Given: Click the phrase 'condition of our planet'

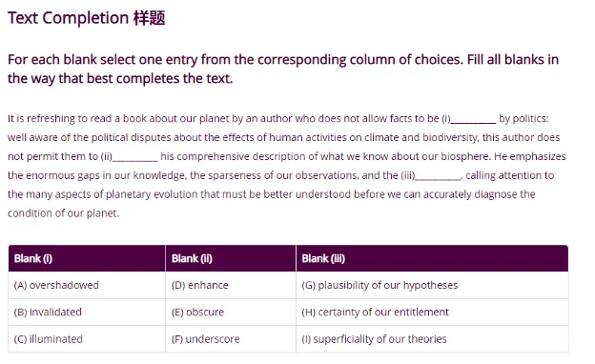Looking at the screenshot, I should pyautogui.click(x=63, y=213).
